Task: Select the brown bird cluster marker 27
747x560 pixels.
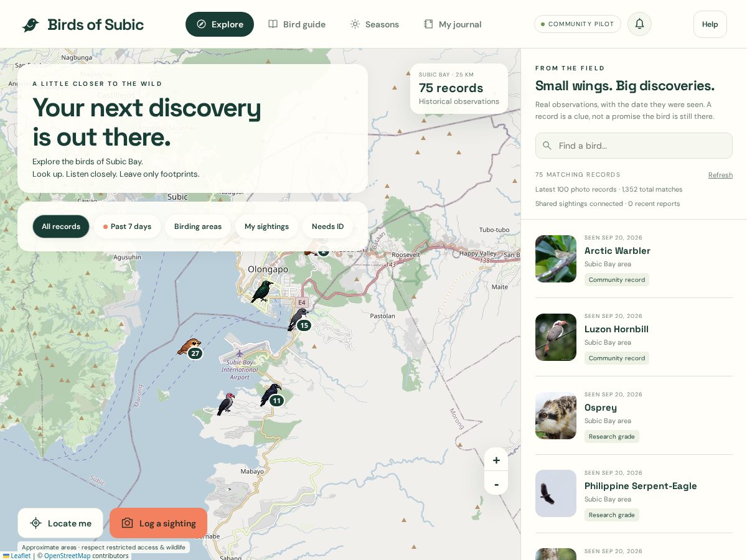Action: 195,353
